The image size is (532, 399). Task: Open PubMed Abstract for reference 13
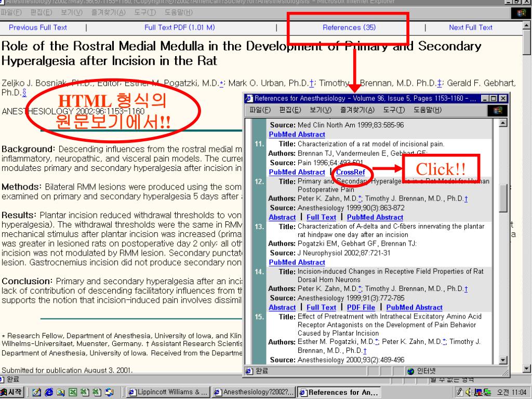[x=297, y=262]
